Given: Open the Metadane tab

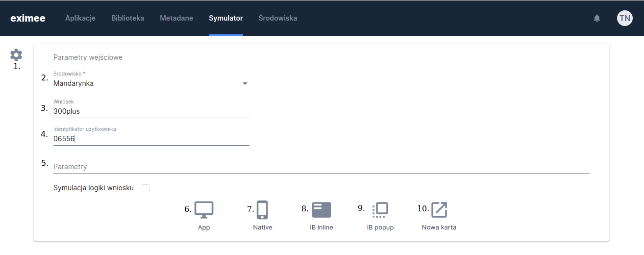Looking at the screenshot, I should tap(176, 18).
